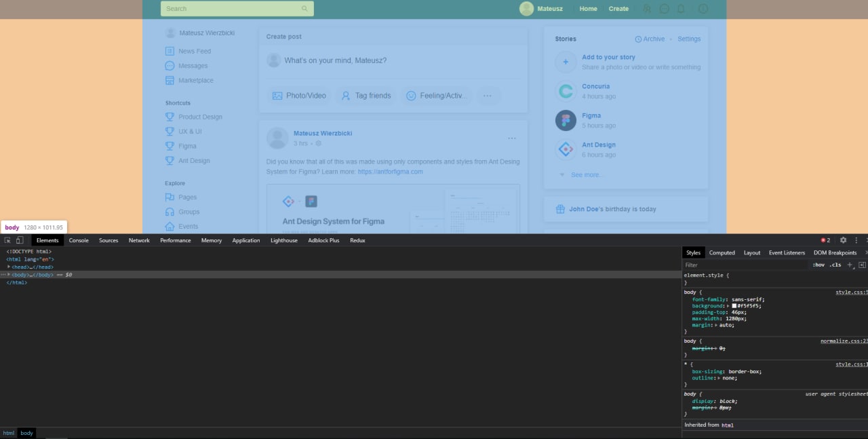Viewport: 868px width, 439px height.
Task: Open the Performance tab
Action: (176, 240)
